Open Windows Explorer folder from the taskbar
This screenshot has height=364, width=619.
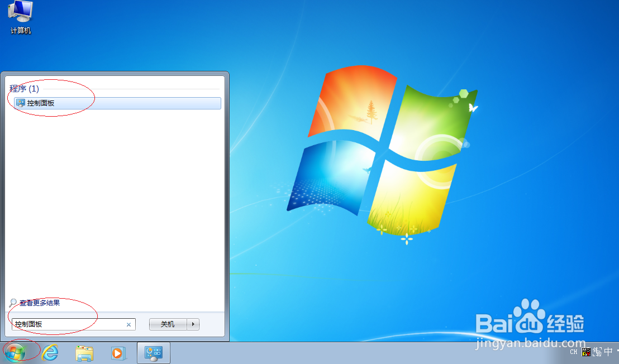[x=84, y=353]
